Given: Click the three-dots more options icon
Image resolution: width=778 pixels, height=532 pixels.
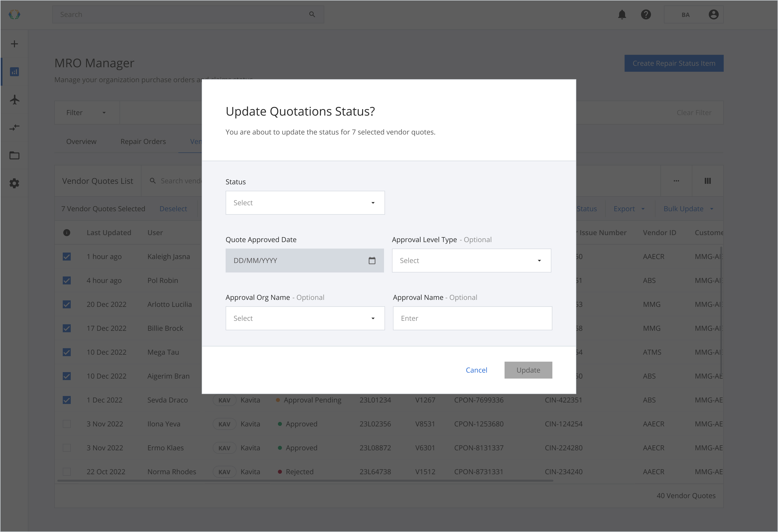Looking at the screenshot, I should (676, 181).
